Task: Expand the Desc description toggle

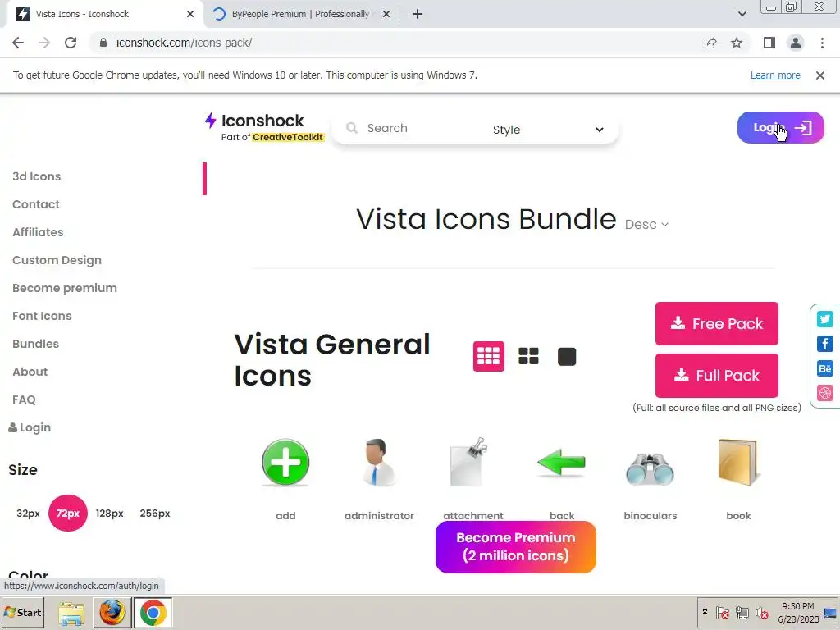Action: 646,225
